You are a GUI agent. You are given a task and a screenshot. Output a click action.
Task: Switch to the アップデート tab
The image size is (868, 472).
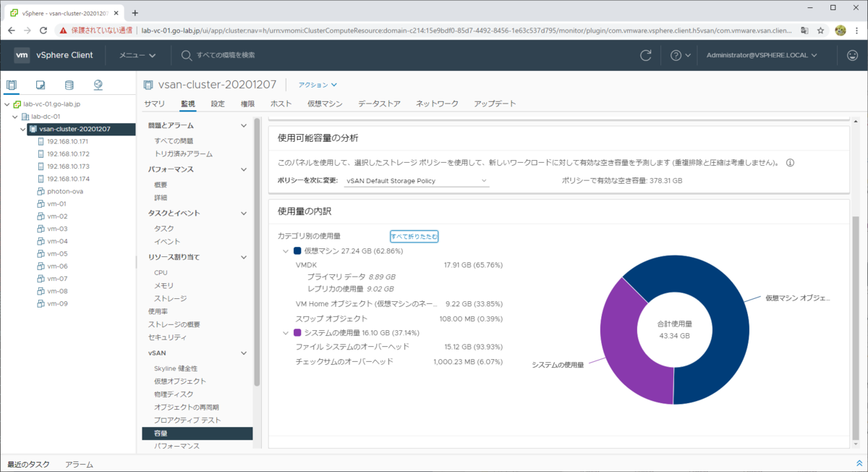coord(495,104)
